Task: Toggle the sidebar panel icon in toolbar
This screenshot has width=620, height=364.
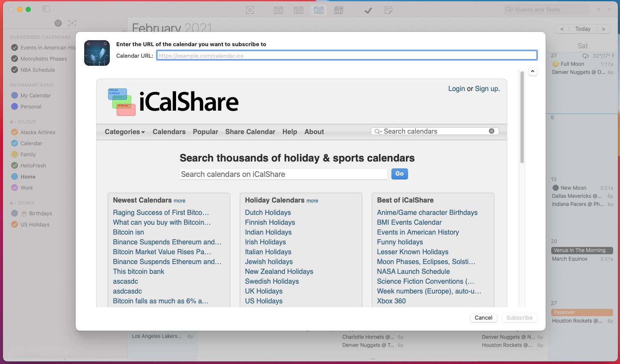Action: tap(47, 9)
